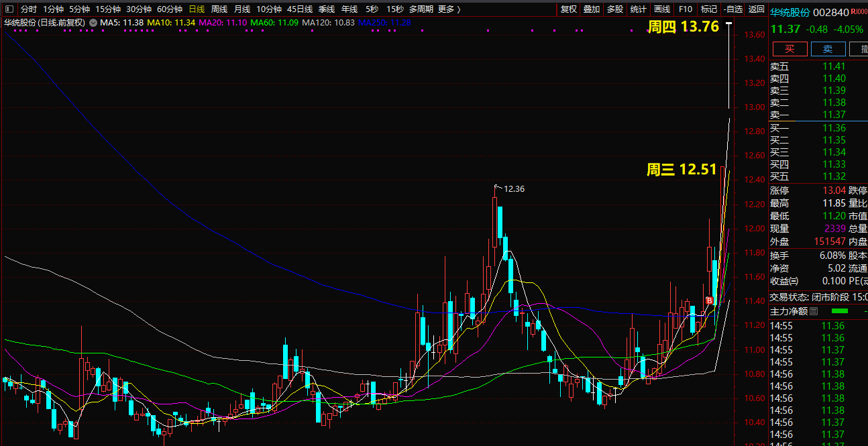Remove stock via -自选 button
This screenshot has height=446, width=868.
pos(733,9)
